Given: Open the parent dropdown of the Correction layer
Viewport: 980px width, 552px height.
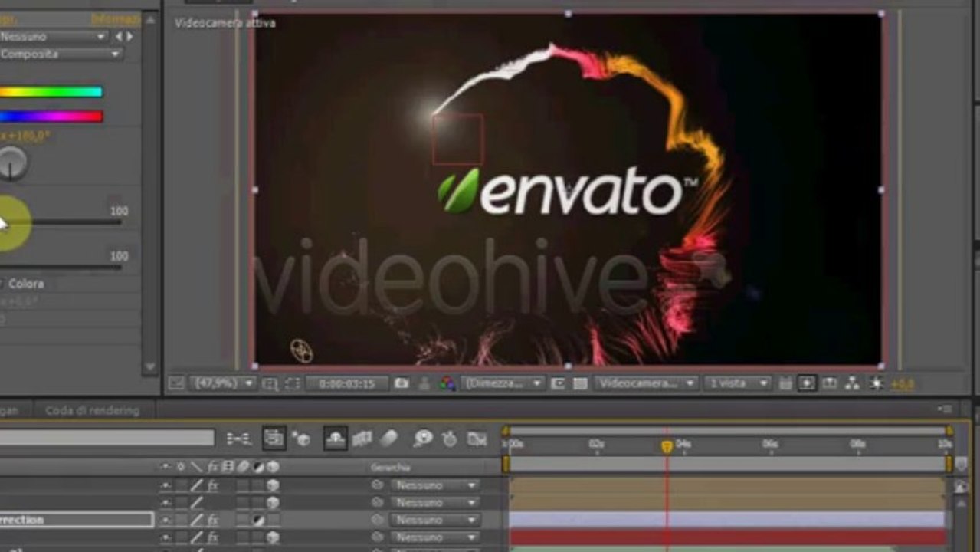Looking at the screenshot, I should tap(434, 520).
